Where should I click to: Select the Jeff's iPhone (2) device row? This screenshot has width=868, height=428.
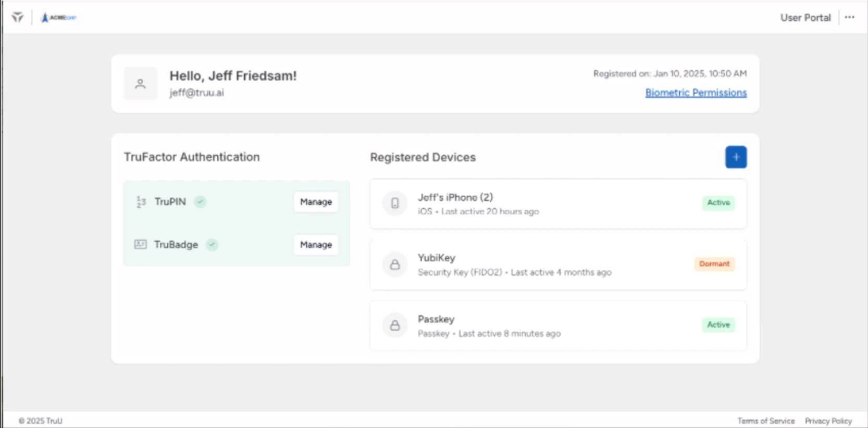(x=557, y=204)
